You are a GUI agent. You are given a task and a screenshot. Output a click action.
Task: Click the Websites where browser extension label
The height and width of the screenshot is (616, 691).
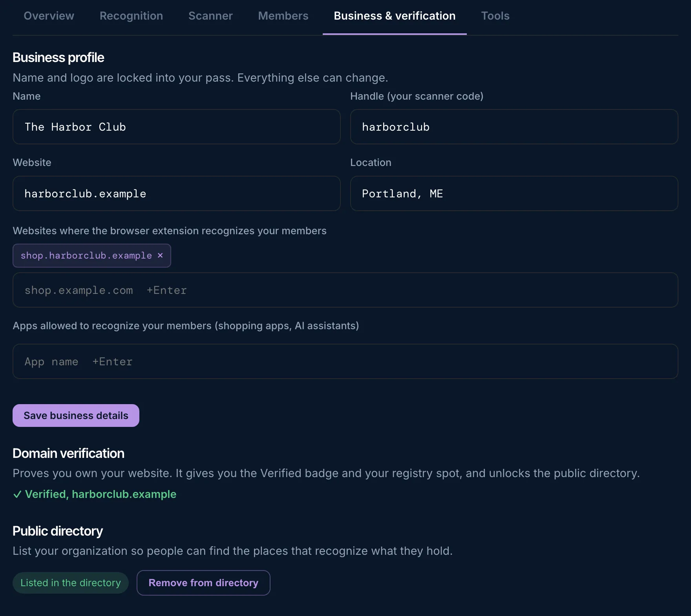170,231
